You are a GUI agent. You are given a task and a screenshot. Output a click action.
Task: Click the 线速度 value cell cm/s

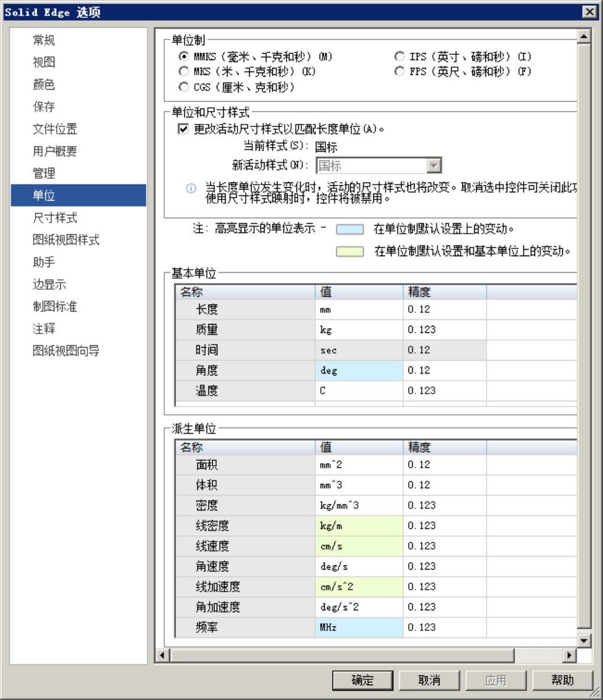[x=359, y=546]
